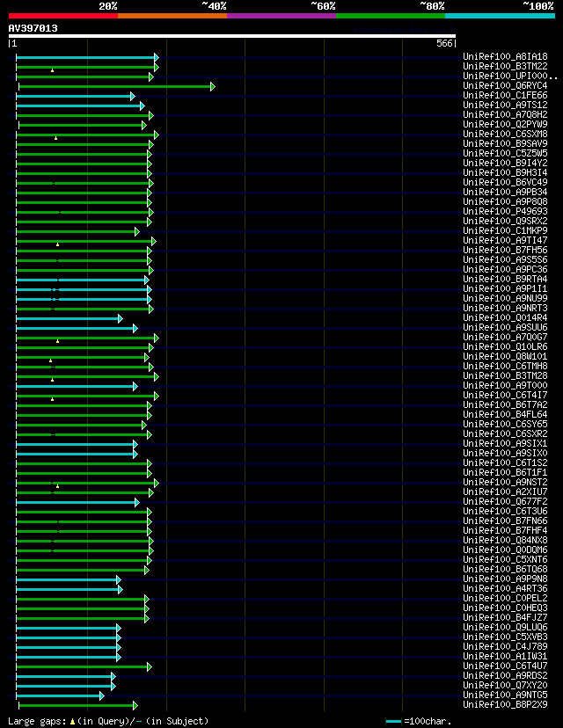Click the AV397013 query name label
Image resolution: width=563 pixels, height=728 pixels.
(33, 28)
